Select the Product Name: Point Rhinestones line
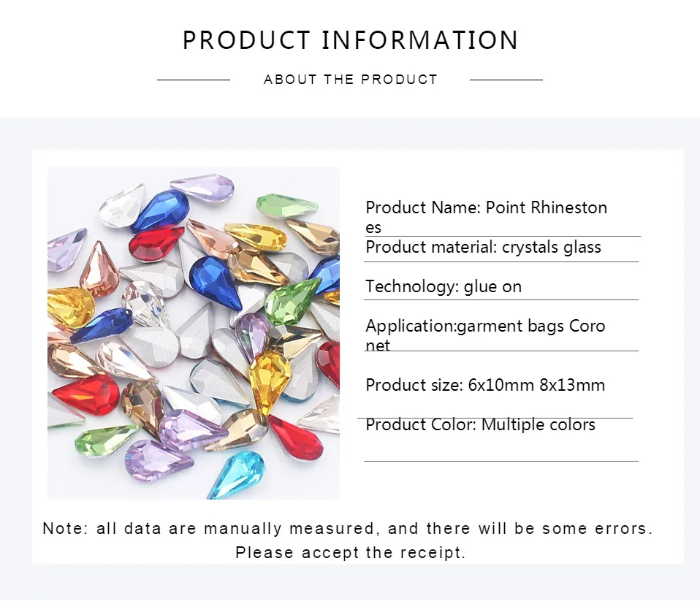 pyautogui.click(x=486, y=217)
